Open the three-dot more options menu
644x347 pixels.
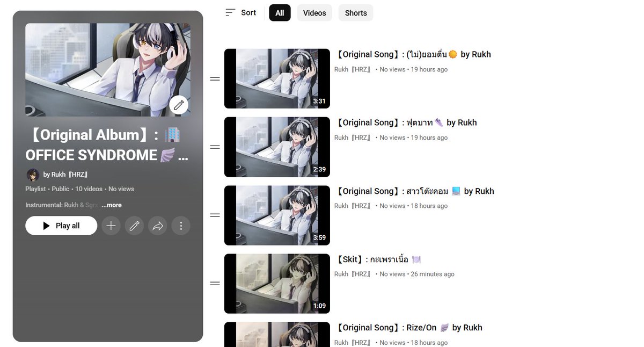[181, 226]
